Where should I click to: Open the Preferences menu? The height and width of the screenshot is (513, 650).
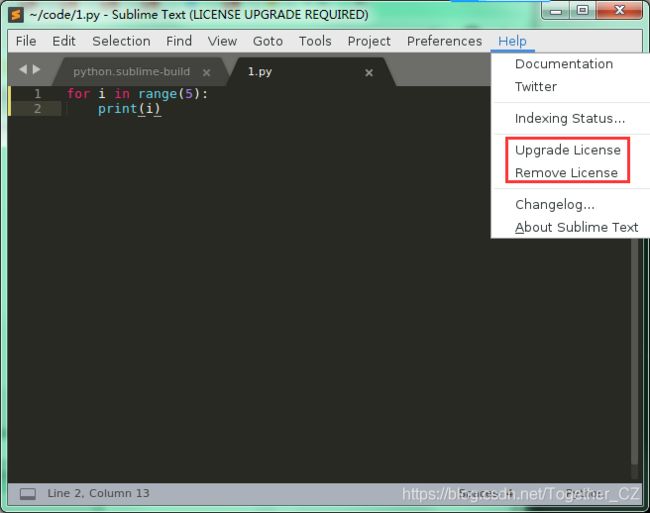pyautogui.click(x=444, y=41)
